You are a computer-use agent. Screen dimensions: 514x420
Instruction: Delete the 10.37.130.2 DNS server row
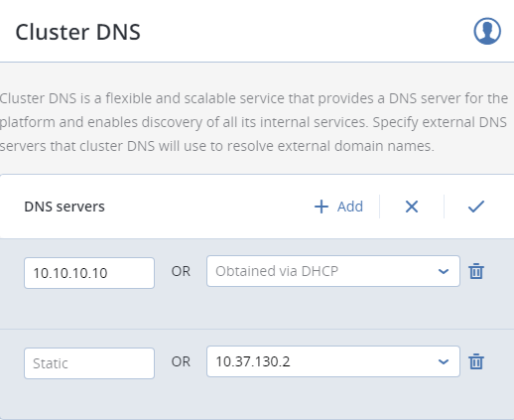476,361
